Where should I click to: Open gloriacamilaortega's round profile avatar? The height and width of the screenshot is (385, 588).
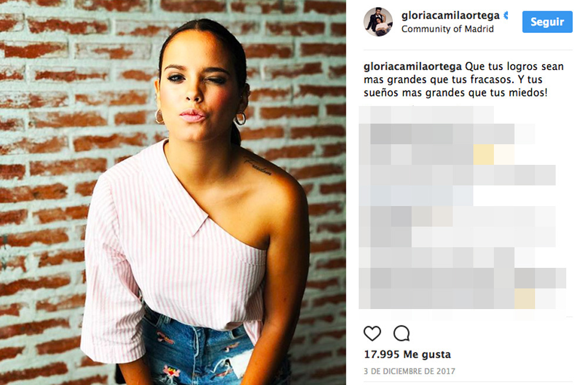coord(378,21)
